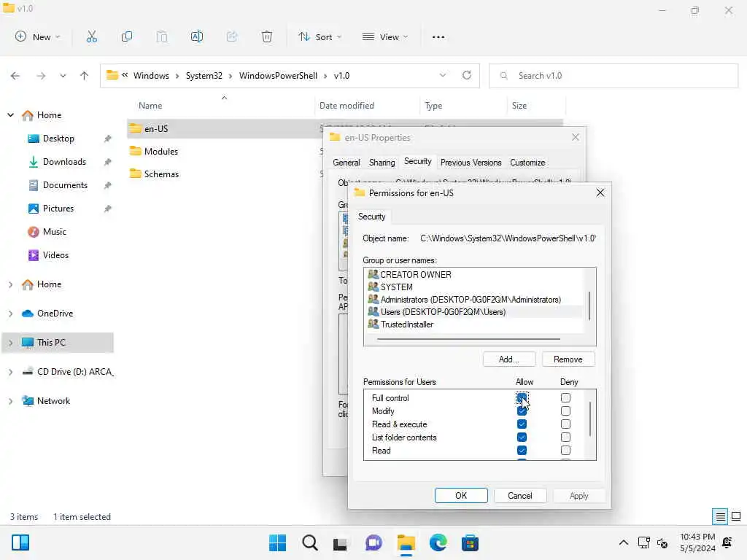Click the Cut scissors icon in toolbar
Image resolution: width=747 pixels, height=560 pixels.
click(x=91, y=36)
